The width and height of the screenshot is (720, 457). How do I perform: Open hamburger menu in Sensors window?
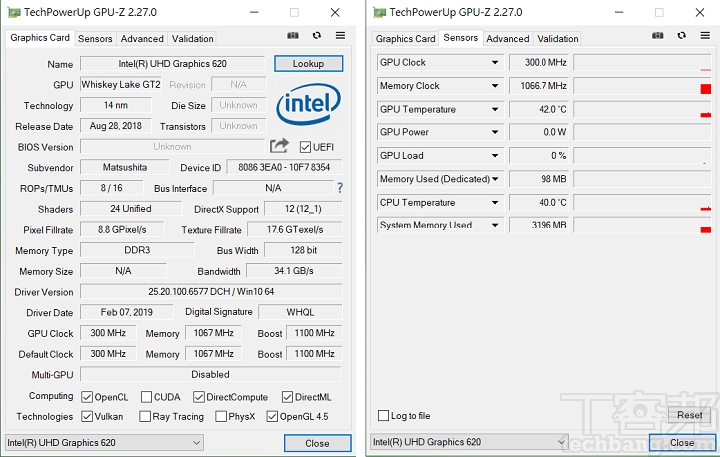705,35
